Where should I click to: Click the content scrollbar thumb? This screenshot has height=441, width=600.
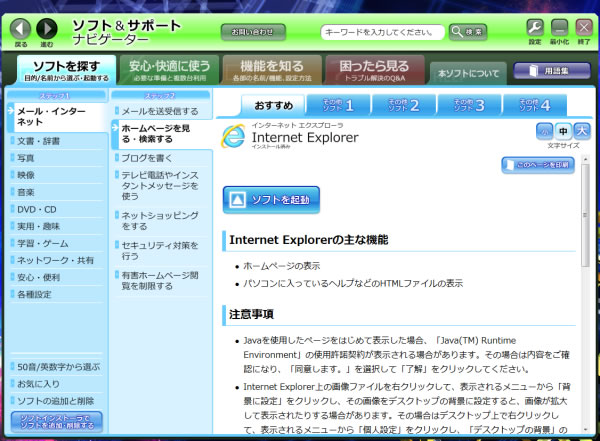point(585,214)
